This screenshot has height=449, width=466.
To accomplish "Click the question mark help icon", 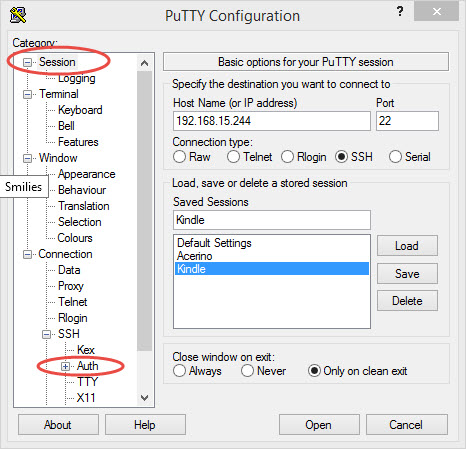I will click(400, 12).
